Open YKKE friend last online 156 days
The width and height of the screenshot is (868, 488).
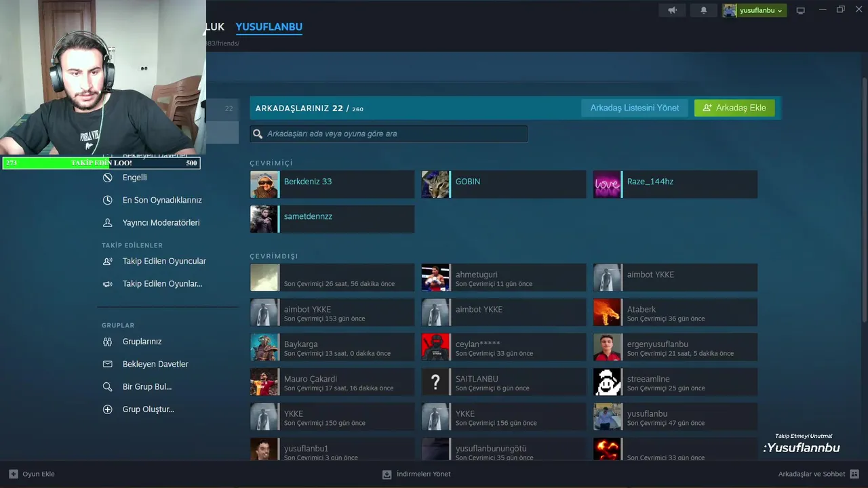[503, 417]
